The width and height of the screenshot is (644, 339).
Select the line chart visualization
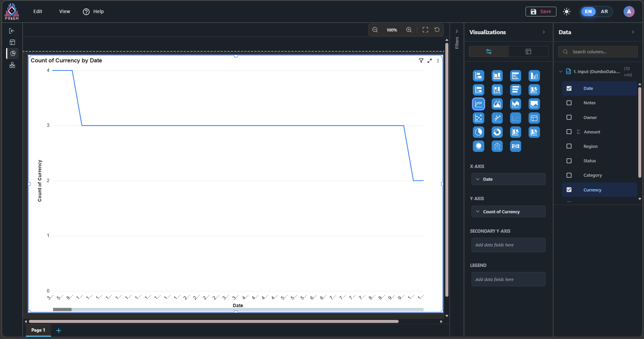tap(478, 104)
